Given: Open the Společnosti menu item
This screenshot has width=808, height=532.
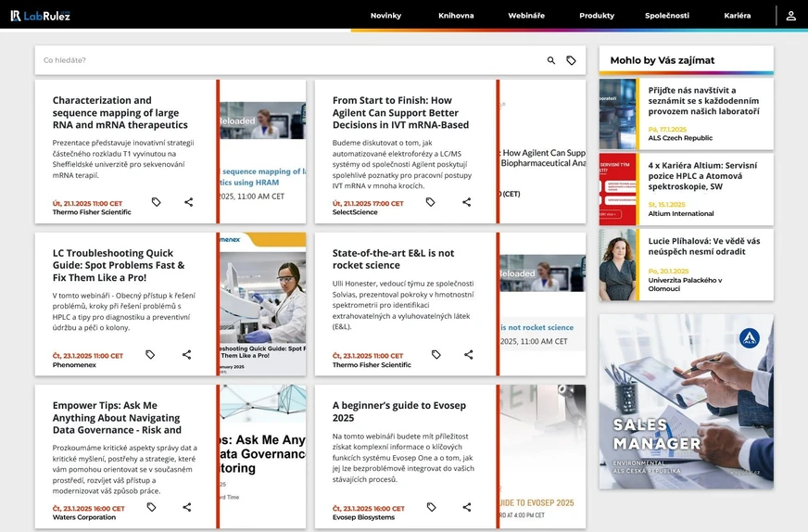Looking at the screenshot, I should (x=667, y=16).
